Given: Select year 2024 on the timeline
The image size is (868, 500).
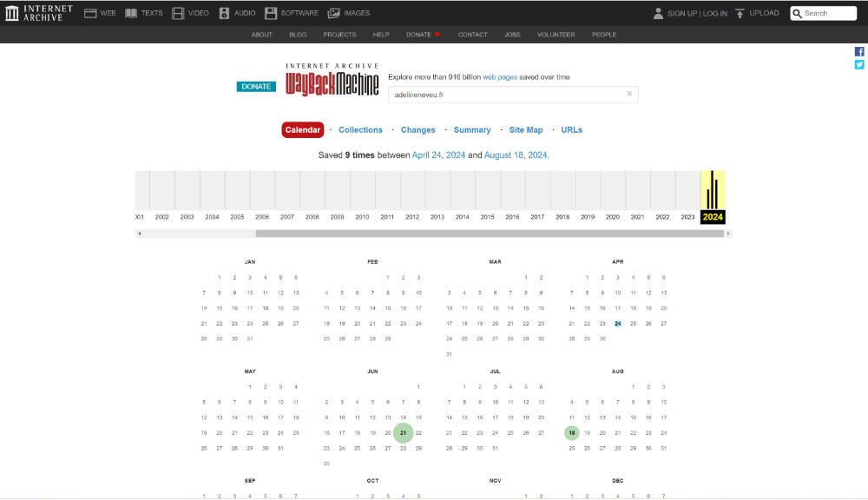Looking at the screenshot, I should coord(713,217).
